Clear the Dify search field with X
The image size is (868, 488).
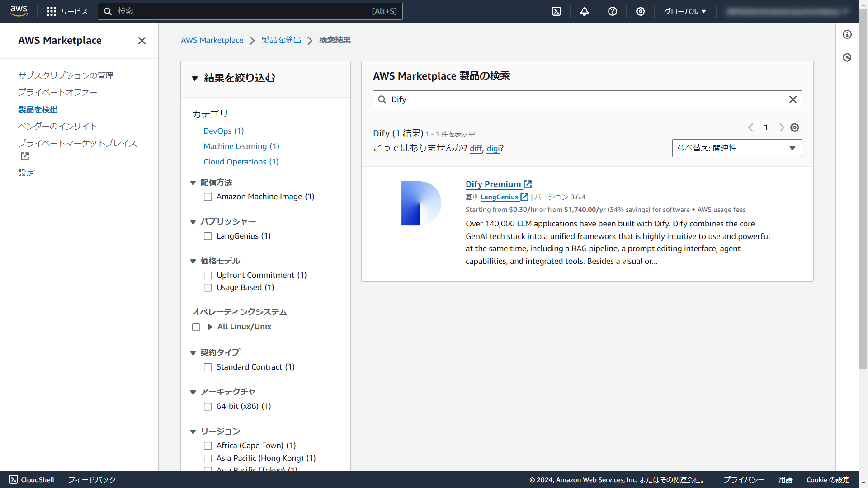click(x=793, y=99)
